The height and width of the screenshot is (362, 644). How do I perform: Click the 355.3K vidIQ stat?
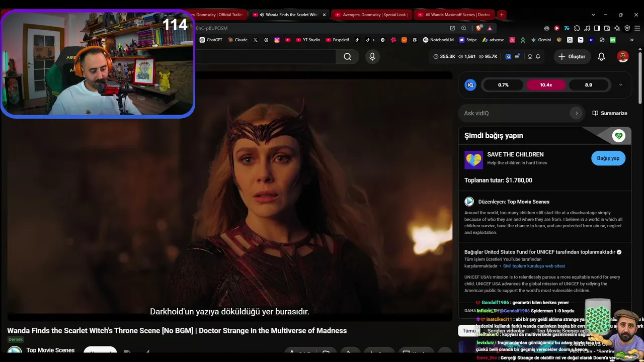pos(444,57)
